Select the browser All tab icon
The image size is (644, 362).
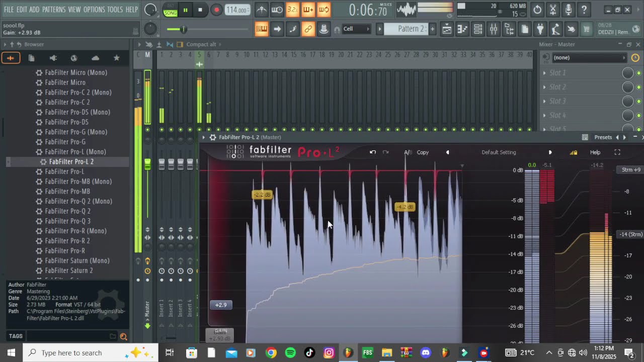pos(10,58)
